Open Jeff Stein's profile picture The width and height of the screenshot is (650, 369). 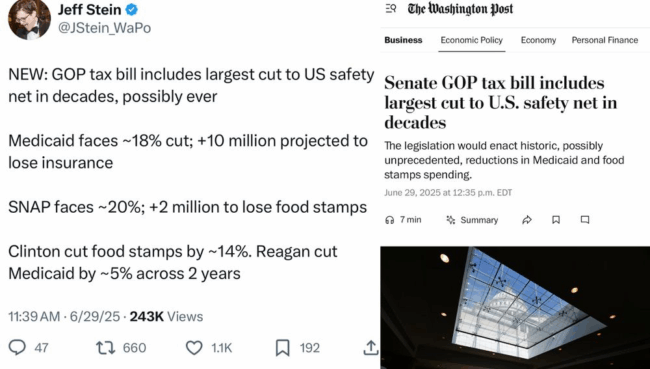(29, 19)
